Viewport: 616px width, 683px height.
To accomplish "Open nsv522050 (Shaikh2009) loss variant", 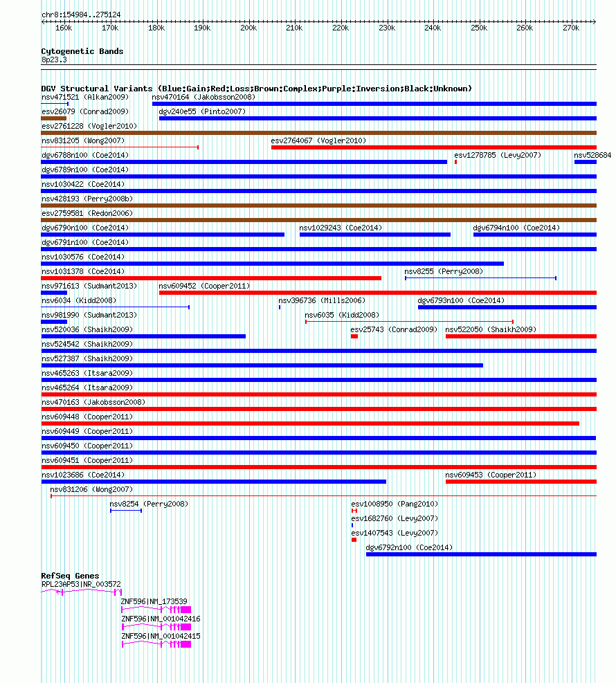I will click(x=521, y=336).
